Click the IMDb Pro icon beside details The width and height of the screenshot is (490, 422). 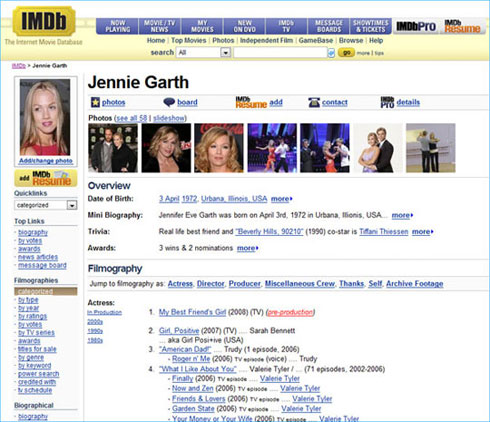click(387, 102)
